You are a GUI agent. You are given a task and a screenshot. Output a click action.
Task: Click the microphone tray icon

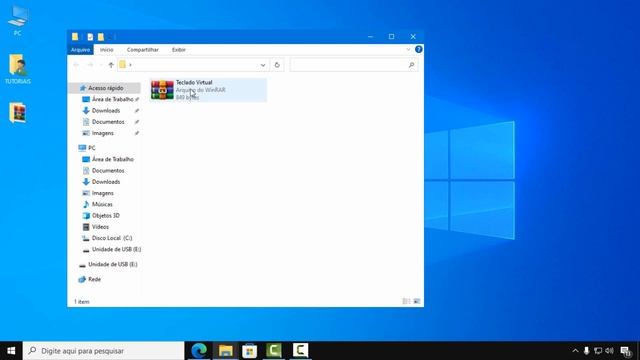(587, 351)
